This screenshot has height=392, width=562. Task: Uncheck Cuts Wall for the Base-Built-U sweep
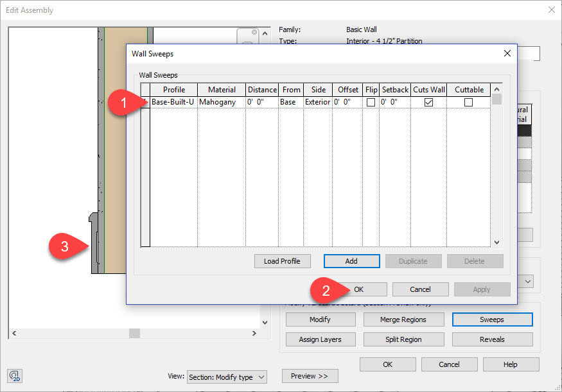[x=428, y=102]
